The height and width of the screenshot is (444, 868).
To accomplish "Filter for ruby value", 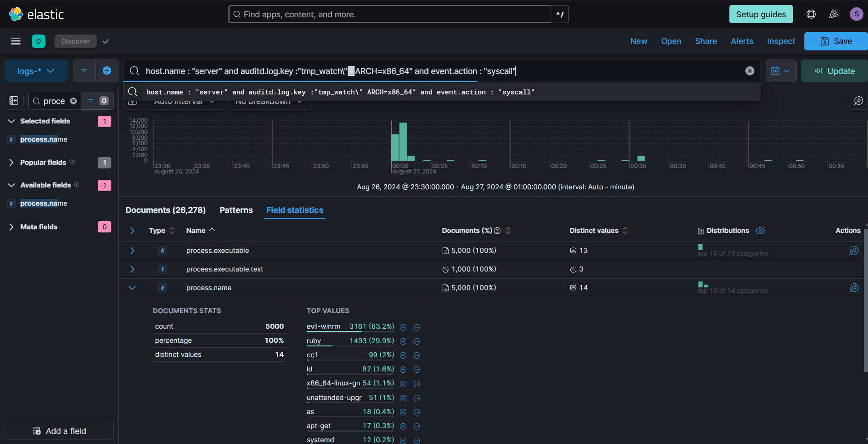I will (x=403, y=341).
